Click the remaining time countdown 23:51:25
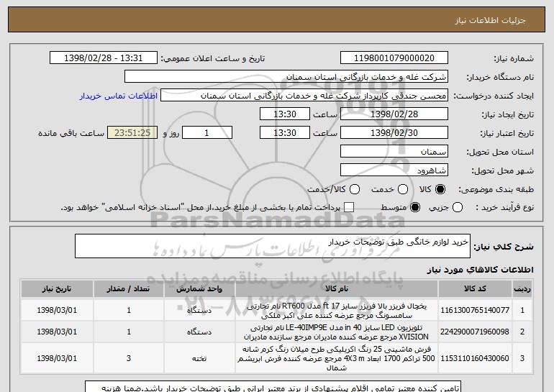This screenshot has height=392, width=554. click(x=132, y=133)
